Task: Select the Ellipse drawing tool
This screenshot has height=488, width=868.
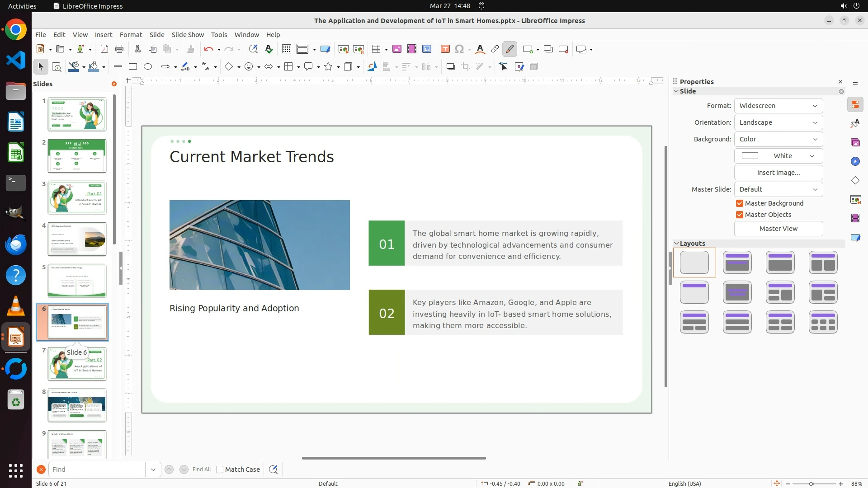Action: pos(148,67)
